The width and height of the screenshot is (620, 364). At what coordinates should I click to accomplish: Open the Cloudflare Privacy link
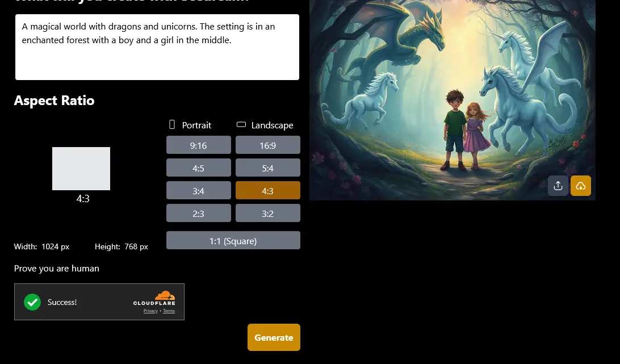[150, 311]
